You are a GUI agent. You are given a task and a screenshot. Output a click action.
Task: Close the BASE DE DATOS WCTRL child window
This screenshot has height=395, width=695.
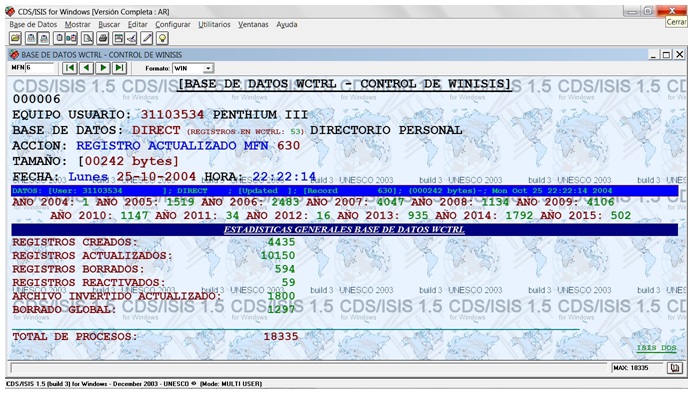[679, 55]
